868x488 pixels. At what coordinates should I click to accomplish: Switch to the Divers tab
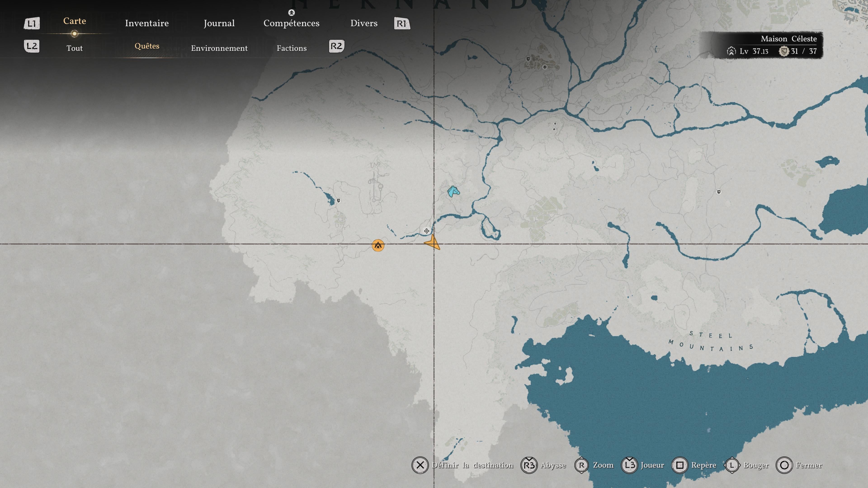(x=364, y=23)
